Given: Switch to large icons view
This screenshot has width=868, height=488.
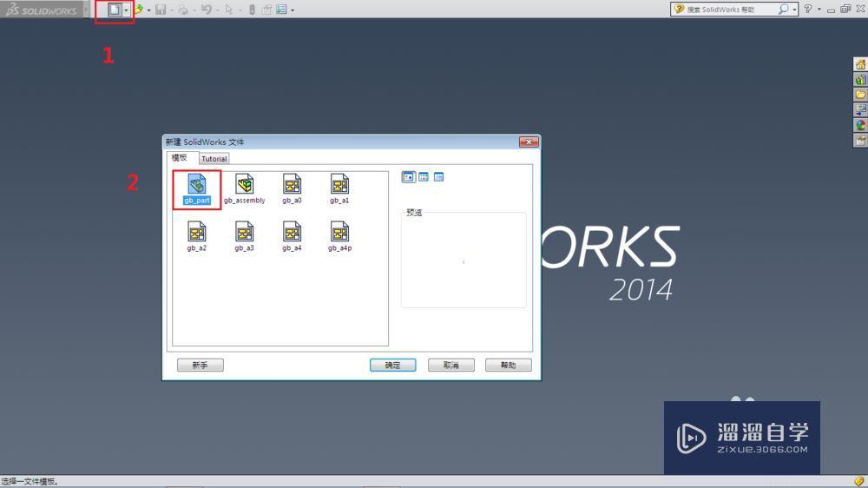Looking at the screenshot, I should (409, 177).
